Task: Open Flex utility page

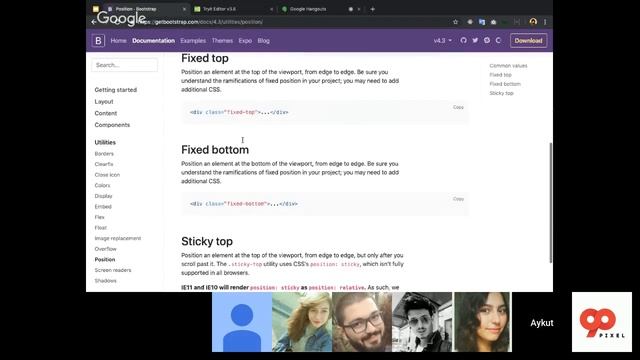Action: 99,217
